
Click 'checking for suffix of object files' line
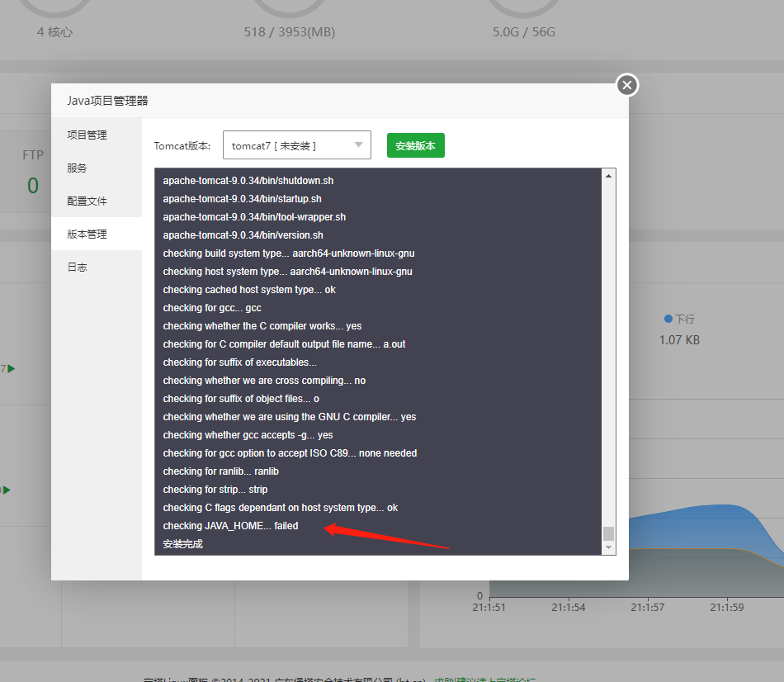241,399
